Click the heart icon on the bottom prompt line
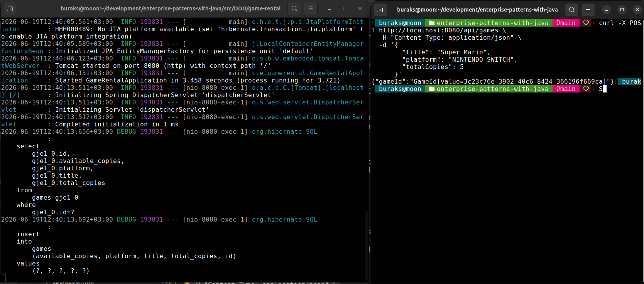 click(x=586, y=89)
